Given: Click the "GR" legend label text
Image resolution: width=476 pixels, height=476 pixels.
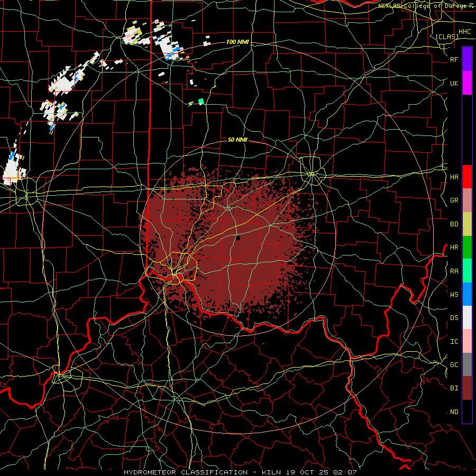Looking at the screenshot, I should 454,200.
